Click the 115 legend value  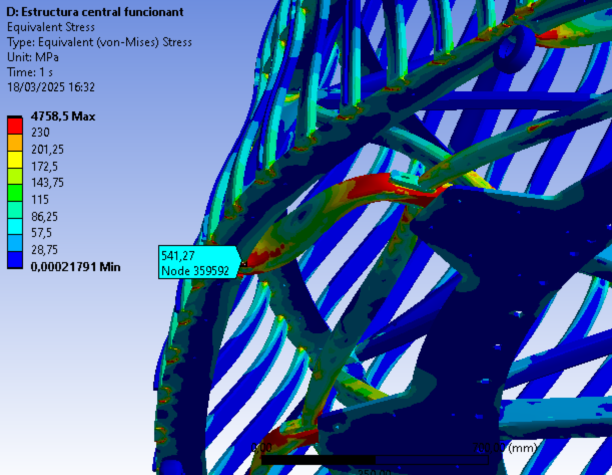coord(41,199)
